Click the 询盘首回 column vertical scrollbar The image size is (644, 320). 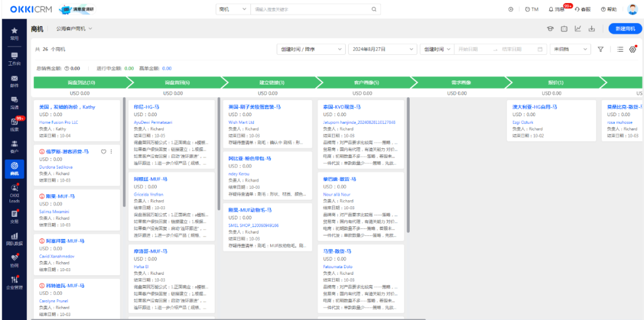(219, 154)
